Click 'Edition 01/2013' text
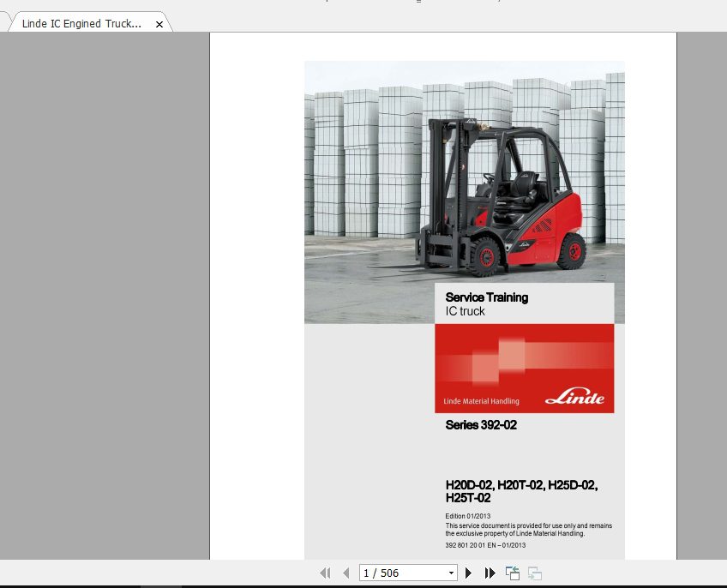 tap(468, 516)
